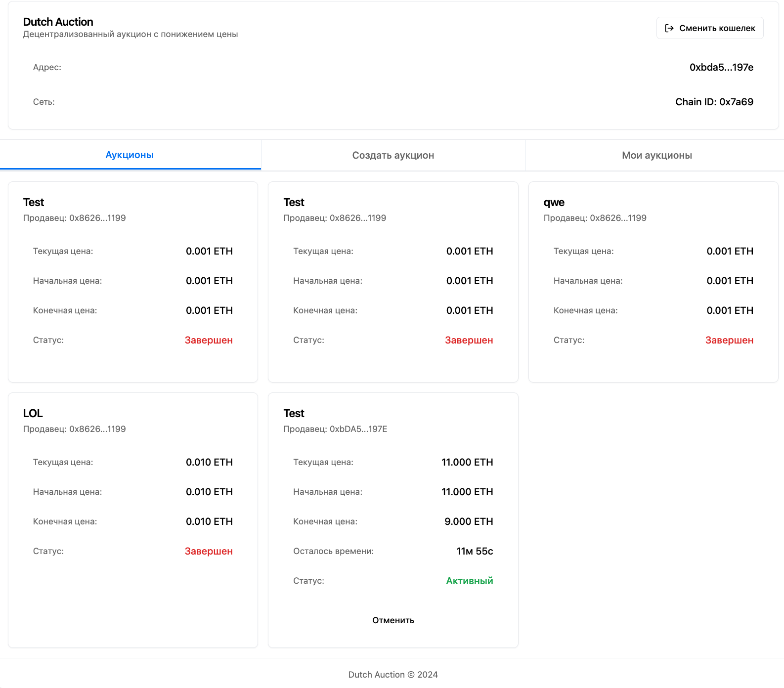The image size is (784, 688).
Task: Click qwe card's Конечная цена 0.001 ETH value
Action: point(730,310)
